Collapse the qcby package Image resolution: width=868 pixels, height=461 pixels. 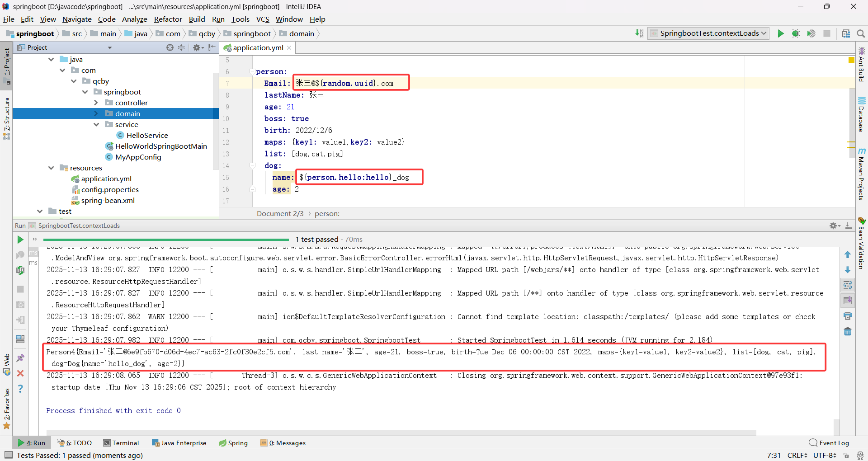pyautogui.click(x=74, y=81)
